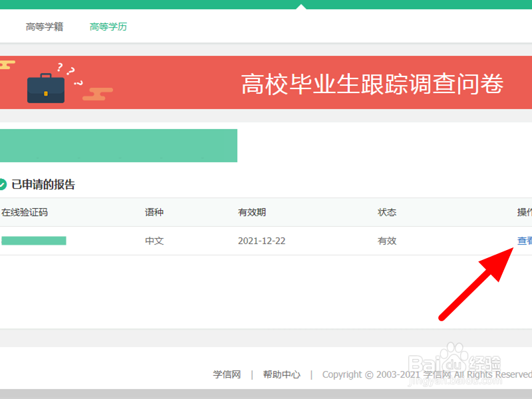Click the green check icon beside 已申请的报告
This screenshot has width=532, height=399.
pos(3,185)
